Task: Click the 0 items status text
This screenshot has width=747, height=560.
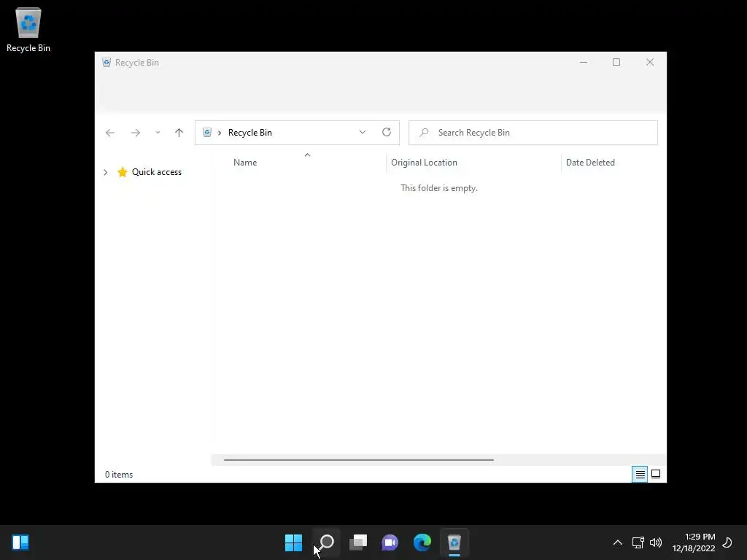Action: click(119, 475)
